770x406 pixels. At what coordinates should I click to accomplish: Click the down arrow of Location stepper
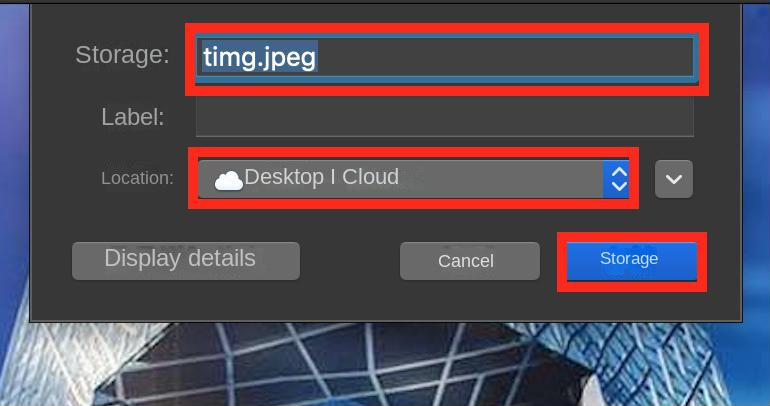(619, 186)
